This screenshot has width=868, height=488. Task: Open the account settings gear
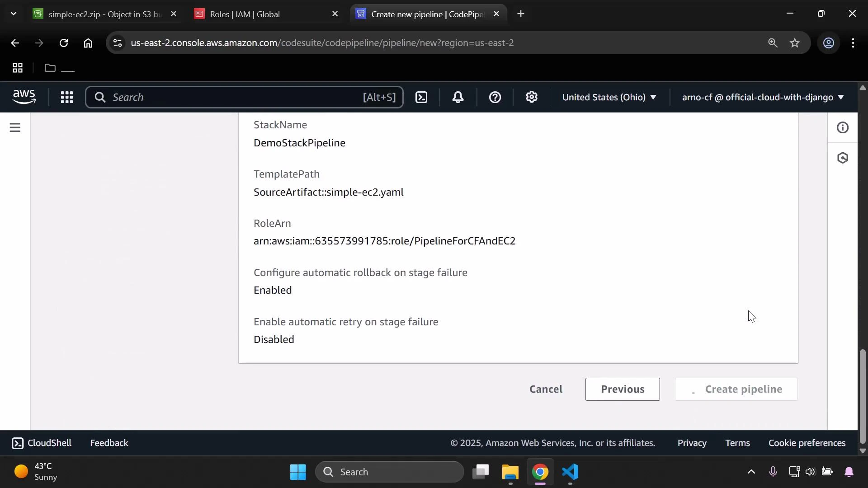pyautogui.click(x=532, y=97)
